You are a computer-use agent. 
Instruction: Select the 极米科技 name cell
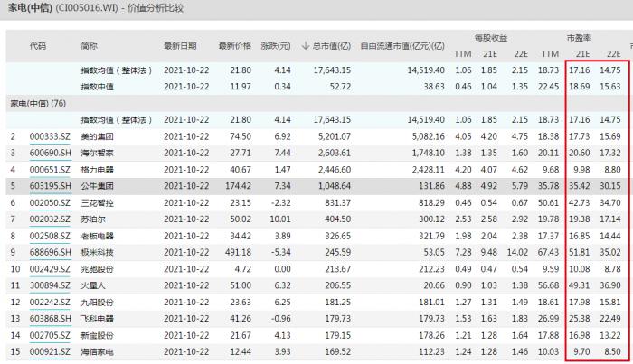[x=98, y=252]
